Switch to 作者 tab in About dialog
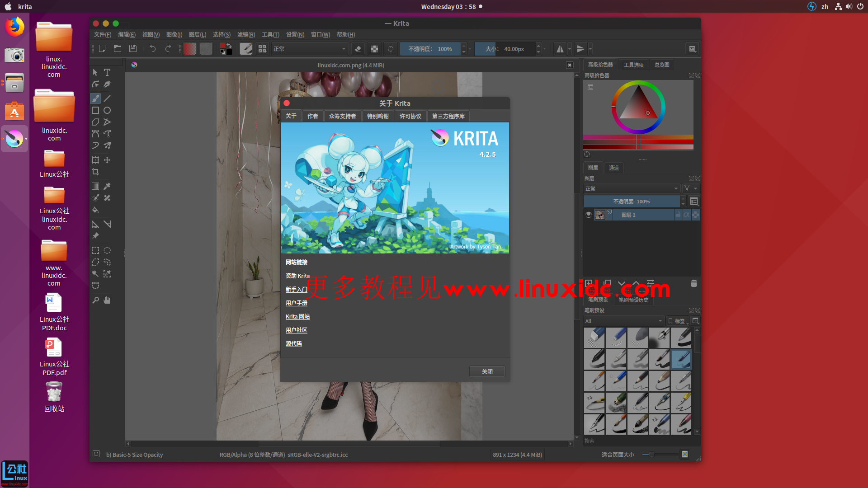The image size is (868, 488). 312,116
